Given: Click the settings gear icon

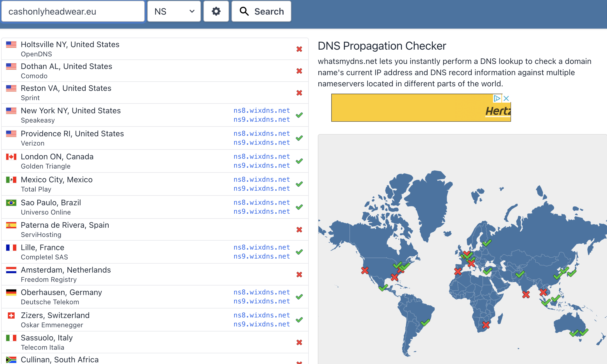Looking at the screenshot, I should pos(216,11).
